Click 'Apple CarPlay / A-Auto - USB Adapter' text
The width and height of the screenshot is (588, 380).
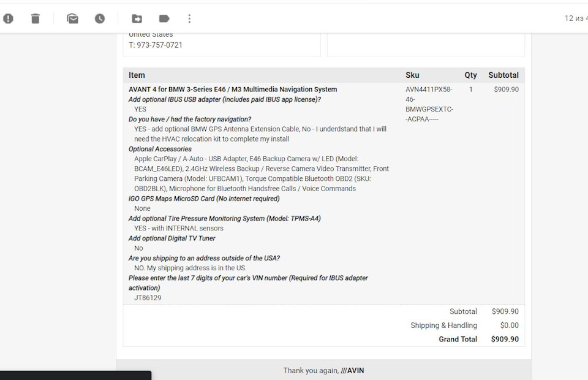[x=189, y=159]
